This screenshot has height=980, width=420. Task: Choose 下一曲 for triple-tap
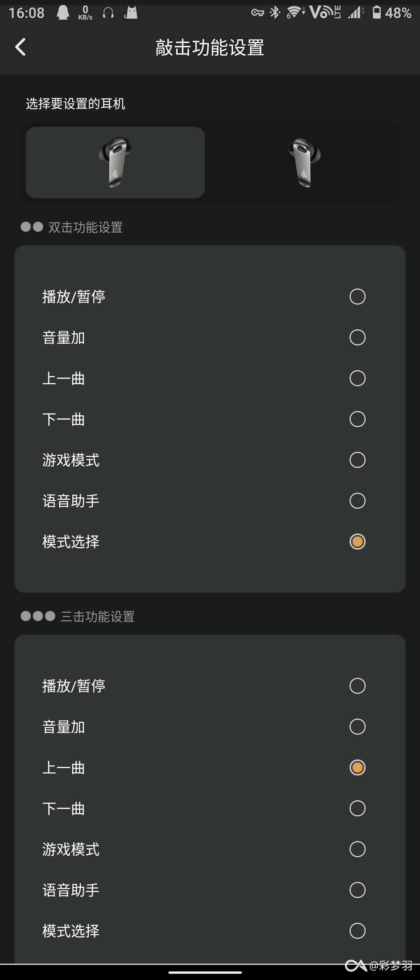tap(210, 808)
